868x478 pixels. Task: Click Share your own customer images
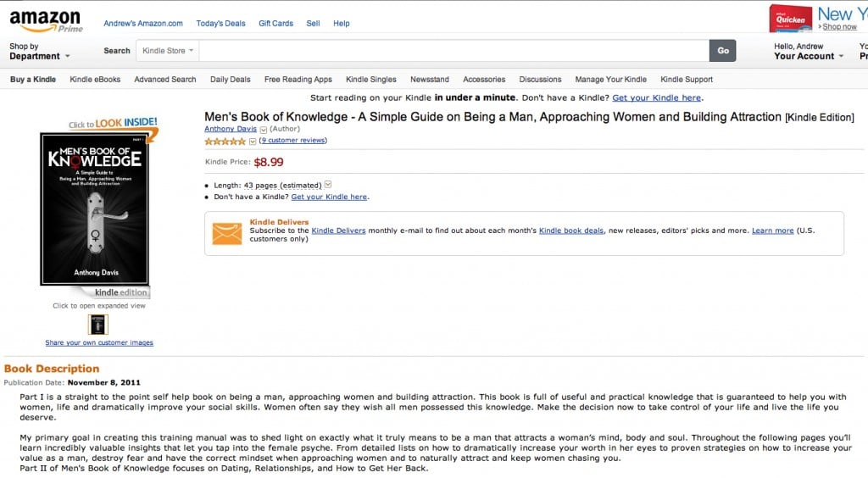coord(99,342)
